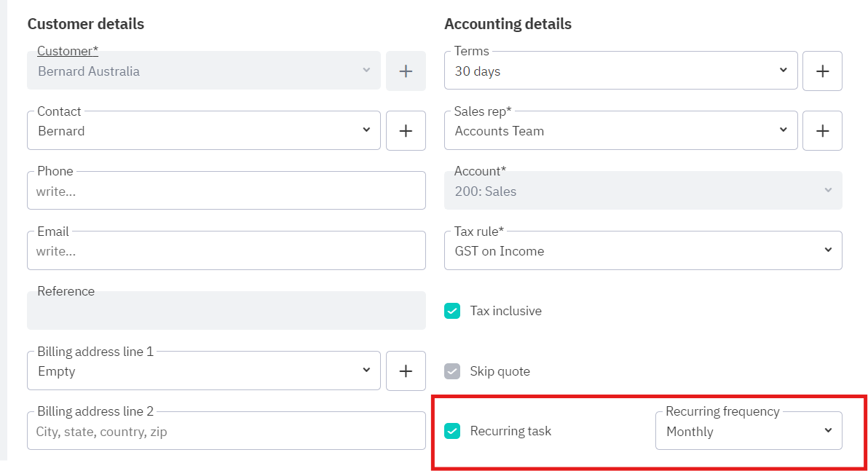Toggle the Tax inclusive checkbox
This screenshot has width=868, height=471.
(452, 311)
